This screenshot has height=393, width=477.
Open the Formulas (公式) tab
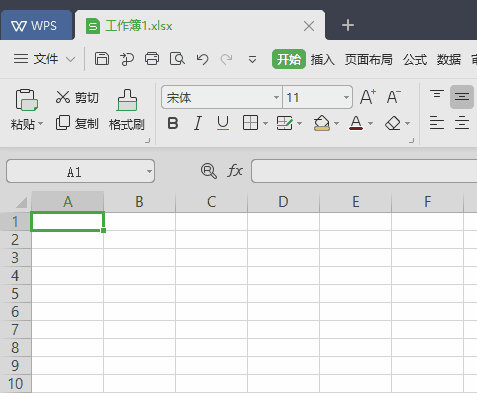(x=415, y=60)
